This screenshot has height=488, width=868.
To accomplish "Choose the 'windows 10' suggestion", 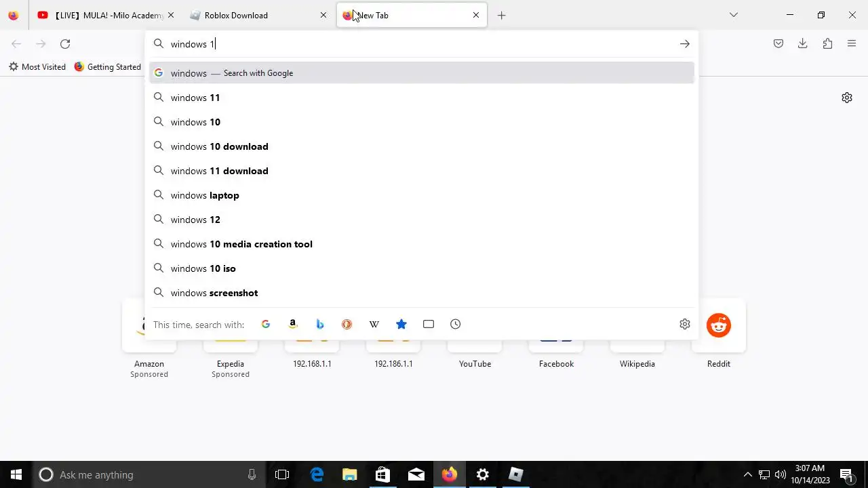I will pos(422,122).
